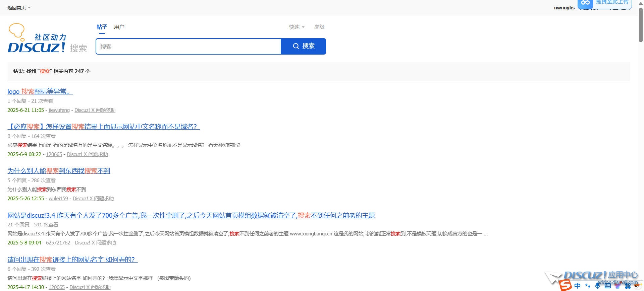
Task: Click the blue 搜索 button
Action: click(303, 46)
